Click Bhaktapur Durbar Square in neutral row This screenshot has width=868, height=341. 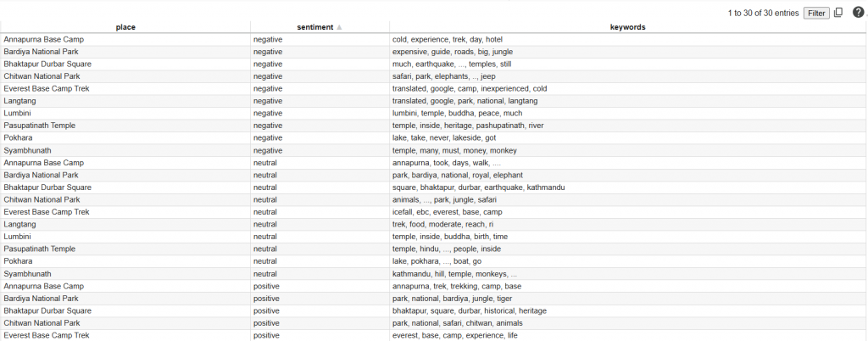coord(47,187)
